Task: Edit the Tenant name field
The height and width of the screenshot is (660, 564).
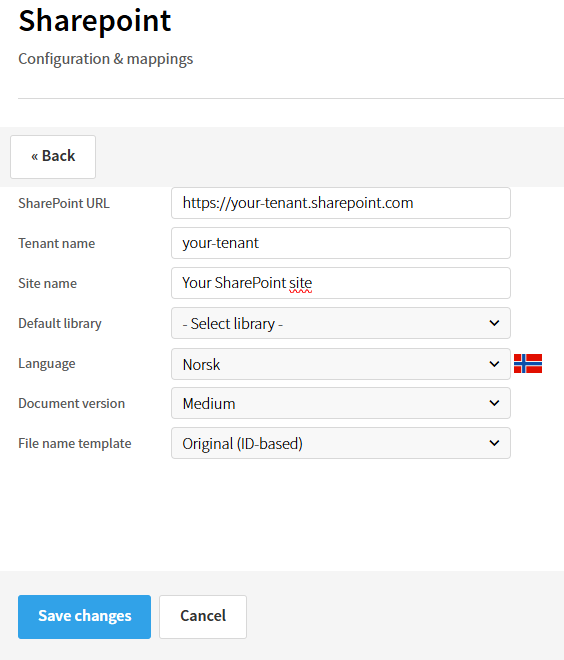Action: [341, 243]
